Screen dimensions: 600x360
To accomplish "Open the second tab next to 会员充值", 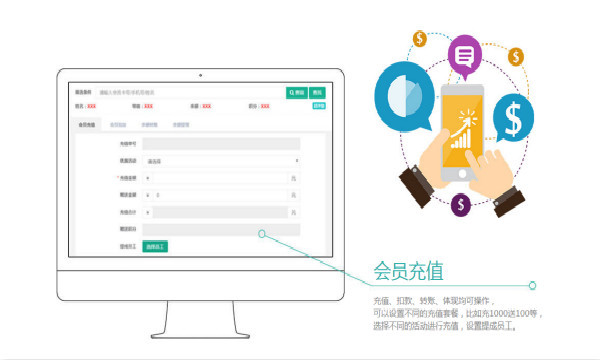I will click(118, 125).
